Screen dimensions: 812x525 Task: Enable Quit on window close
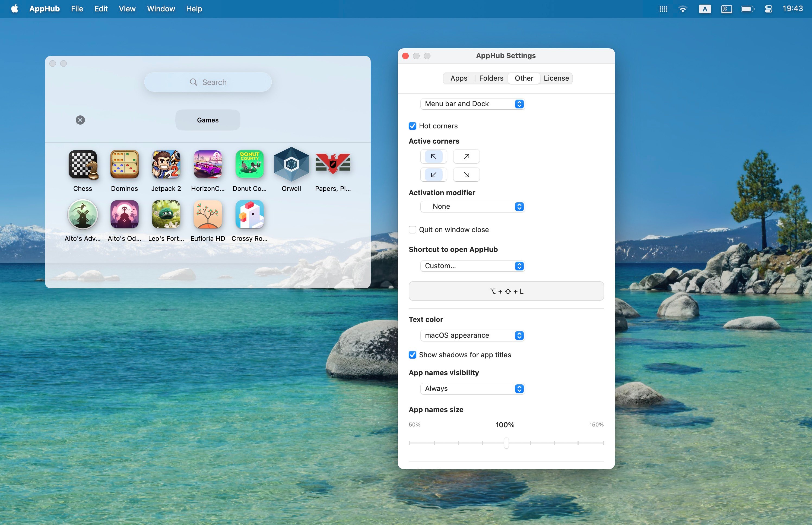(x=412, y=230)
